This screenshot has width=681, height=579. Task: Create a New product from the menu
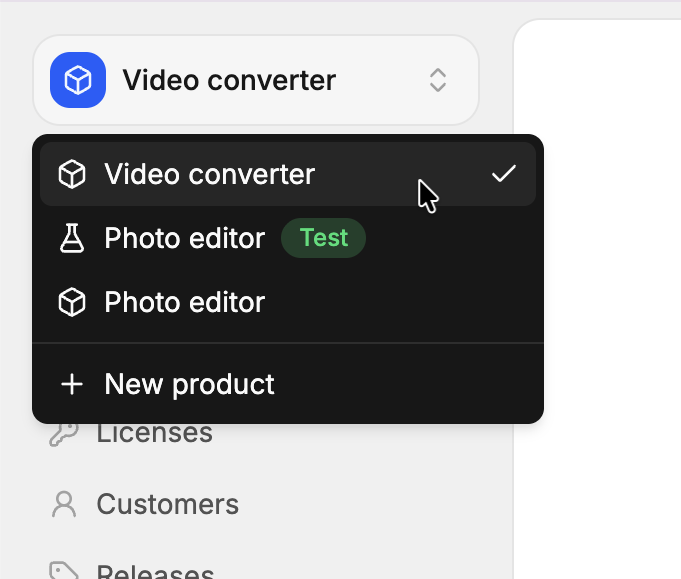coord(288,384)
